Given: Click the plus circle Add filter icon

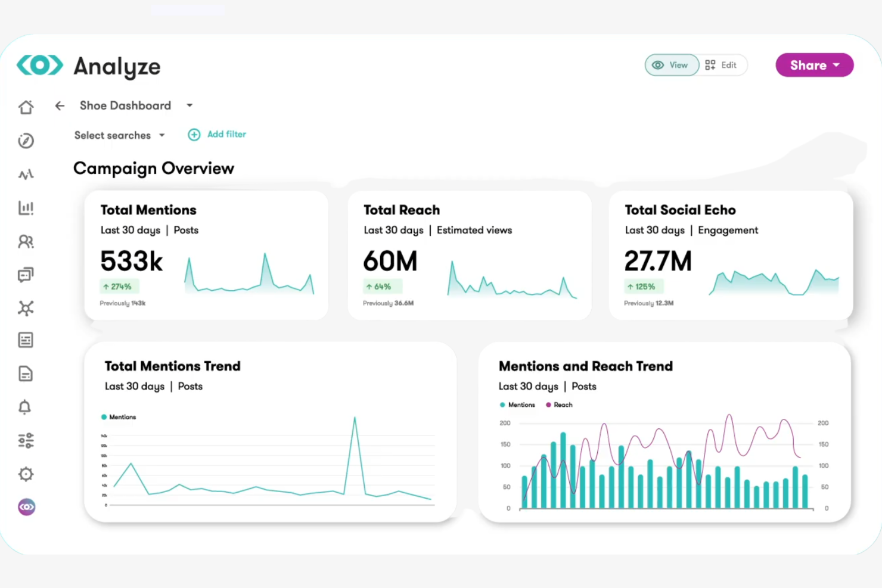Looking at the screenshot, I should 194,135.
